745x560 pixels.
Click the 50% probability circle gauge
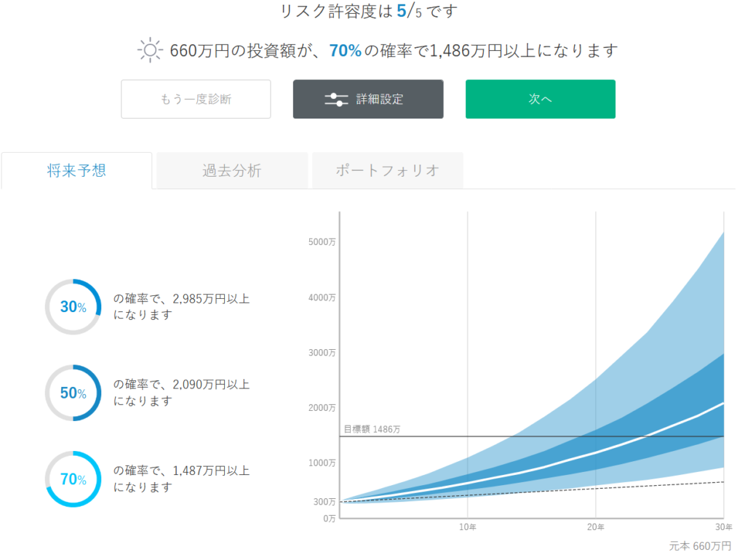click(73, 393)
